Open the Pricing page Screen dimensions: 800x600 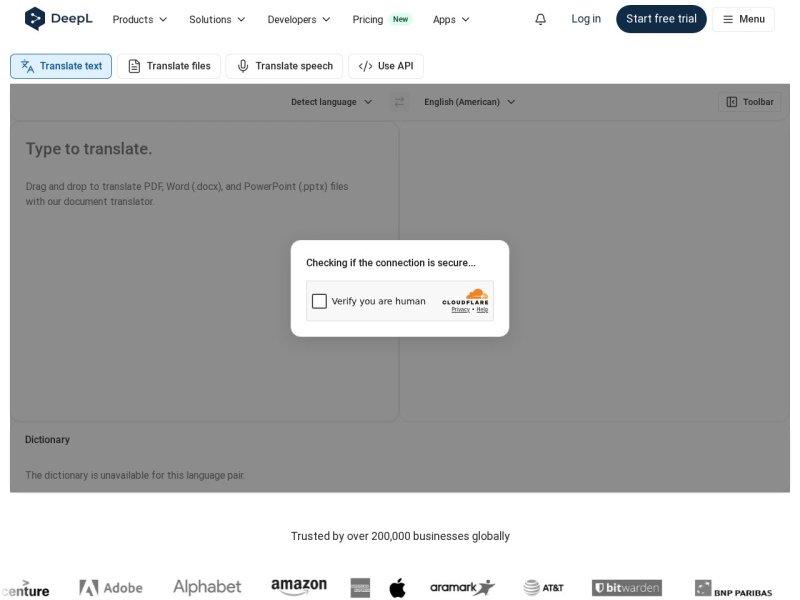pyautogui.click(x=368, y=19)
